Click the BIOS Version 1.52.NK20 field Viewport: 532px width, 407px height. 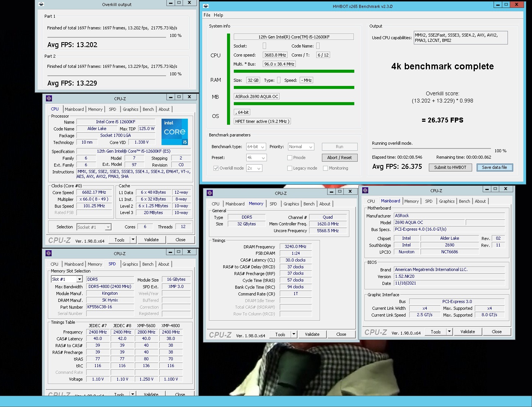pyautogui.click(x=449, y=276)
